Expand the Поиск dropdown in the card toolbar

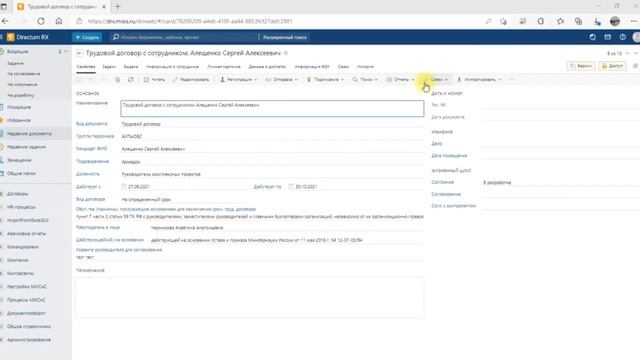coord(365,80)
